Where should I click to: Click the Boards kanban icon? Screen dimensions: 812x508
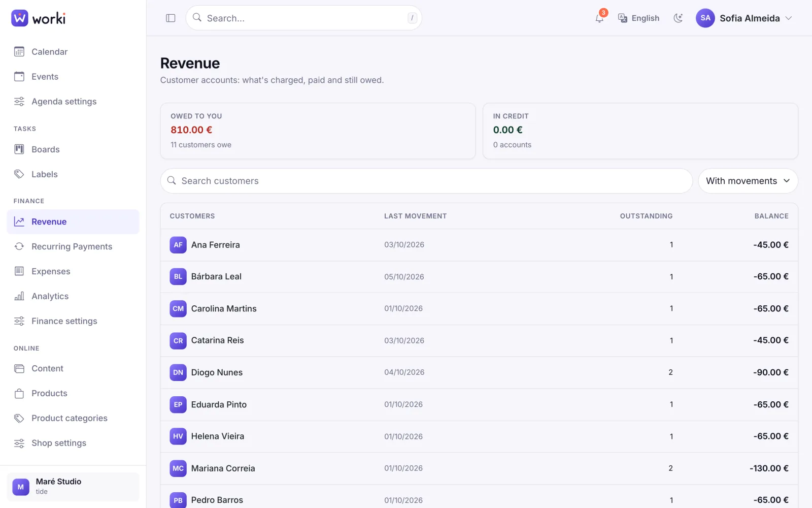click(19, 149)
